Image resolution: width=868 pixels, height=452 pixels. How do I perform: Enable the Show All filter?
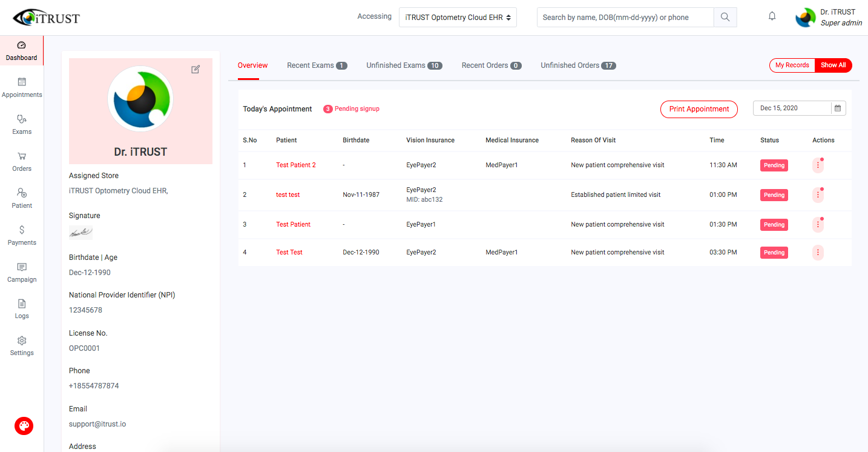(x=833, y=65)
